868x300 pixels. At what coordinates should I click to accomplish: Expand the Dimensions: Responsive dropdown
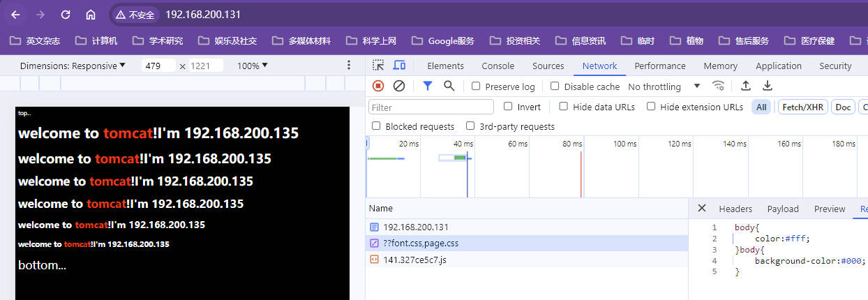[x=73, y=66]
